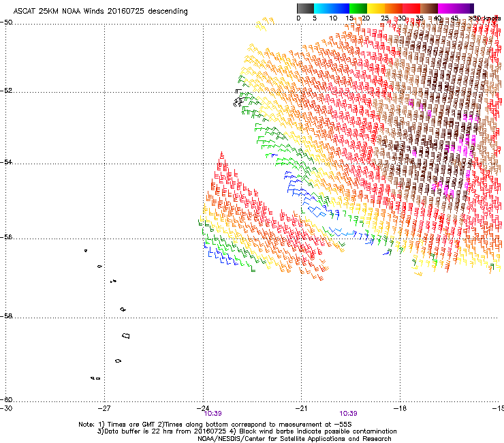Click the -27 longitude axis label

(x=104, y=408)
